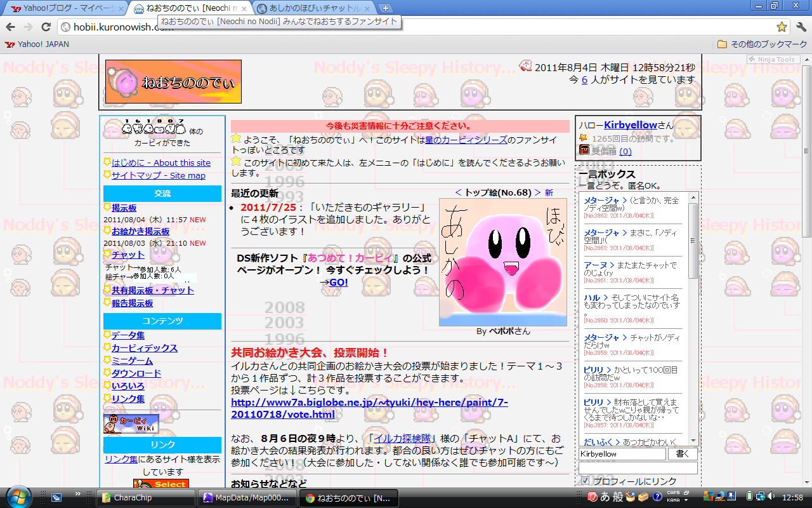Open はじめに - About this site
This screenshot has width=812, height=508.
pos(161,163)
